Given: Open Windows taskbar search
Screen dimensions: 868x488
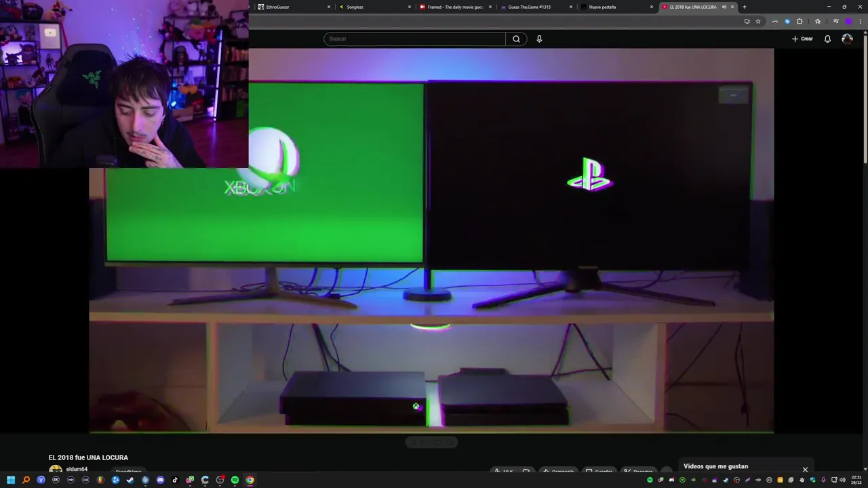Looking at the screenshot, I should coord(26,480).
